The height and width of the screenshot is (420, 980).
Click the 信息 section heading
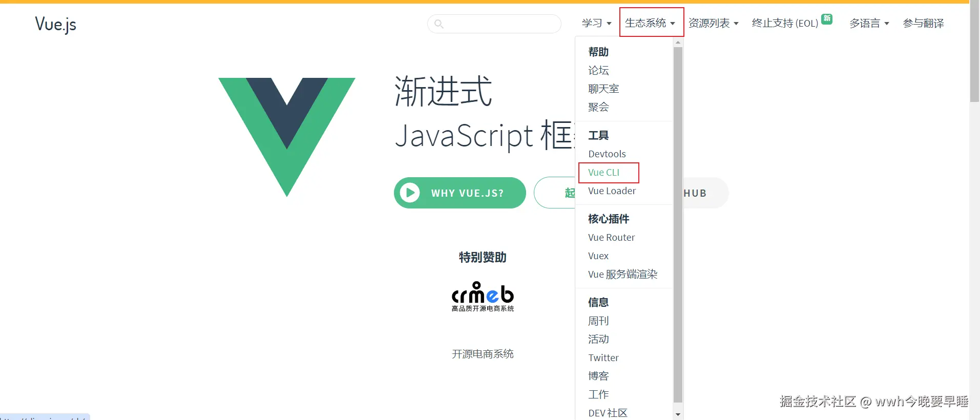(598, 302)
